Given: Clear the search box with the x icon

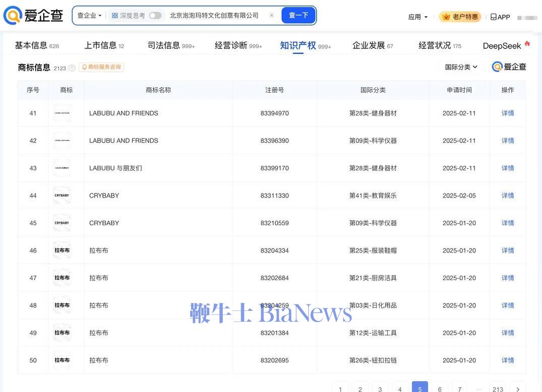Looking at the screenshot, I should click(272, 15).
